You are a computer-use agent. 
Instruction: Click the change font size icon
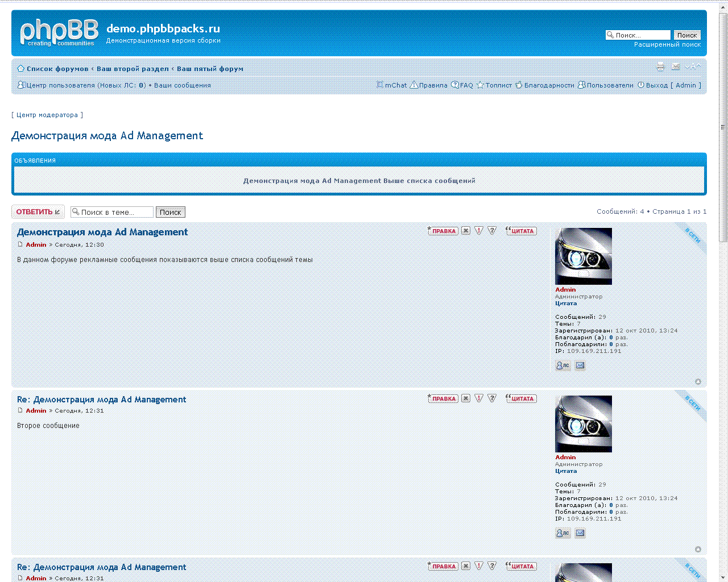693,67
